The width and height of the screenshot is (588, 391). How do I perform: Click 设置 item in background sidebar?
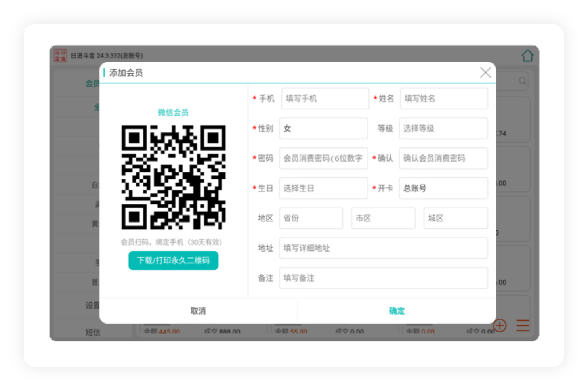[x=93, y=305]
